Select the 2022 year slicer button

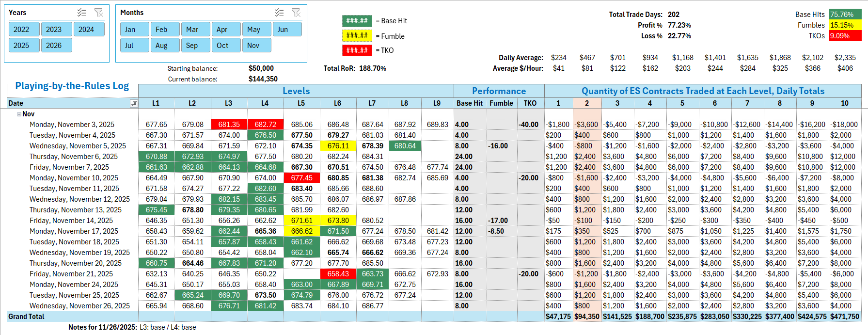pyautogui.click(x=21, y=30)
